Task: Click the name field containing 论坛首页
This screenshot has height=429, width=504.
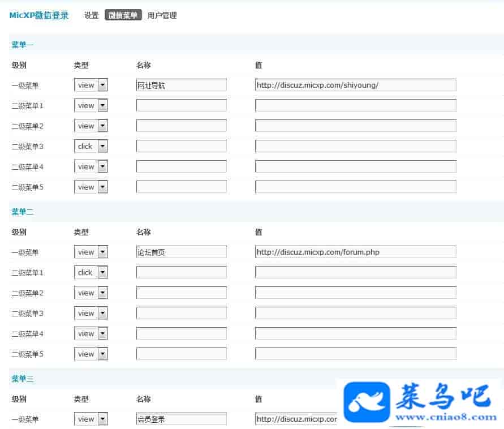Action: (x=181, y=252)
